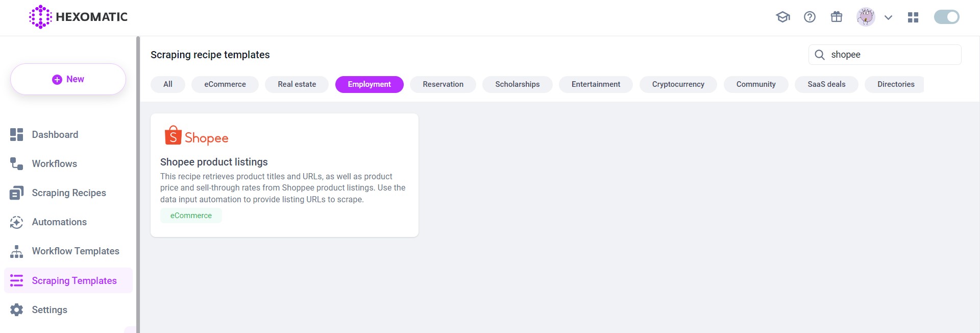The width and height of the screenshot is (980, 333).
Task: Click the search field containing shopee
Action: click(x=891, y=55)
